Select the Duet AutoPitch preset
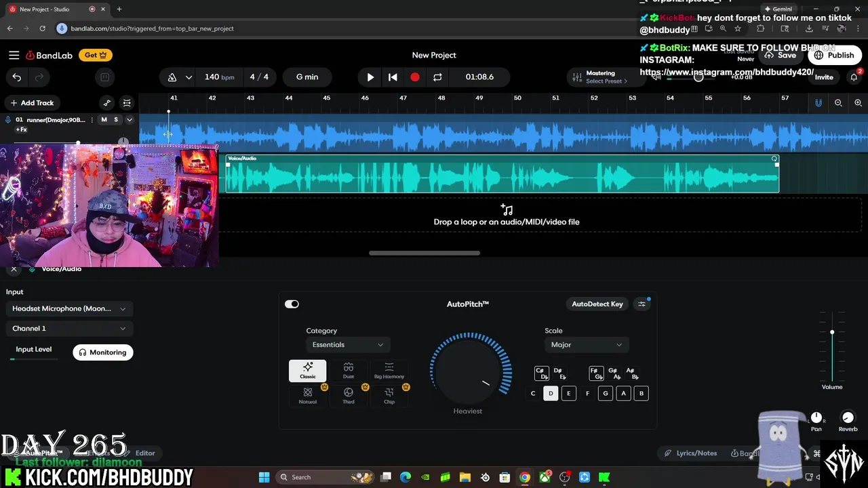This screenshot has height=488, width=868. tap(349, 371)
